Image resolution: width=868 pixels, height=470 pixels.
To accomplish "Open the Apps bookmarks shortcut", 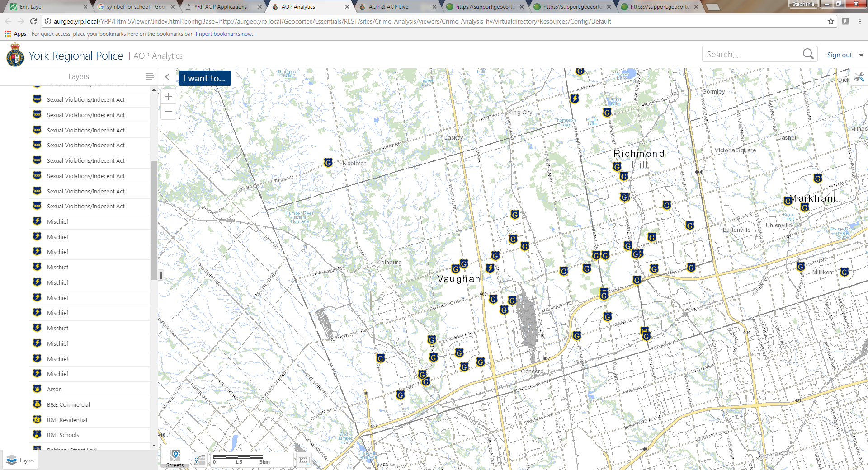I will (x=15, y=34).
